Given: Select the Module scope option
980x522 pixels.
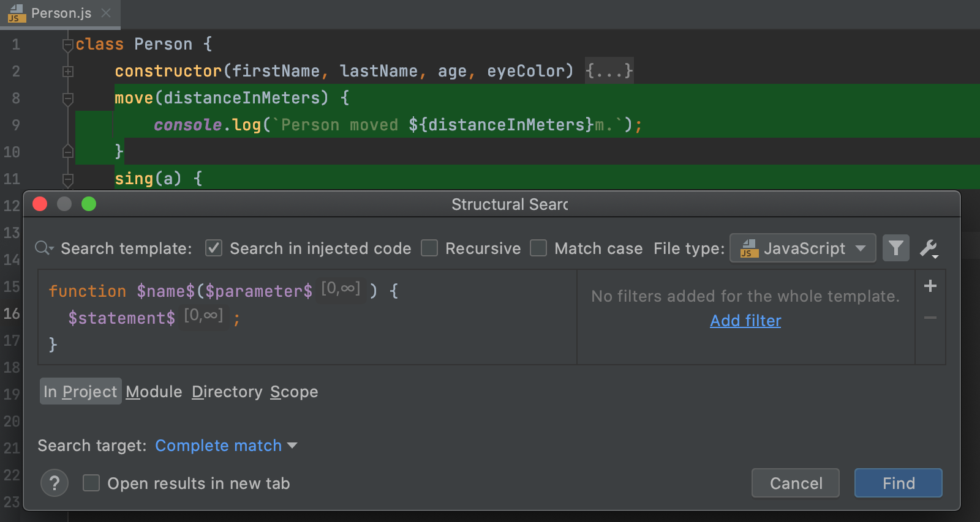Looking at the screenshot, I should [154, 392].
